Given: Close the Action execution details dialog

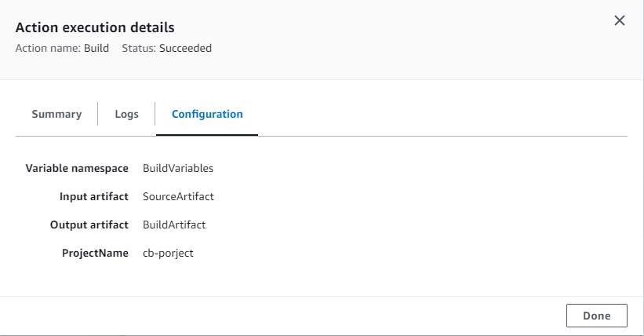Looking at the screenshot, I should coord(619,21).
